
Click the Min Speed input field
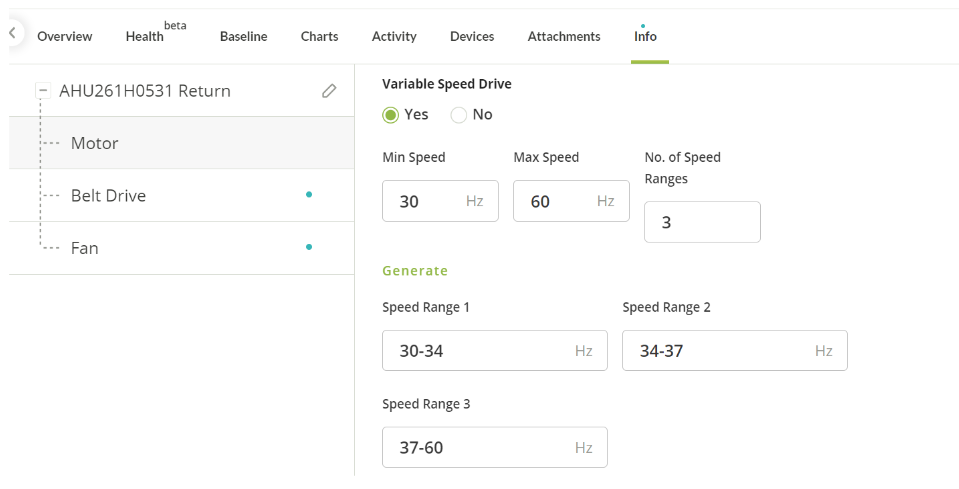coord(440,201)
